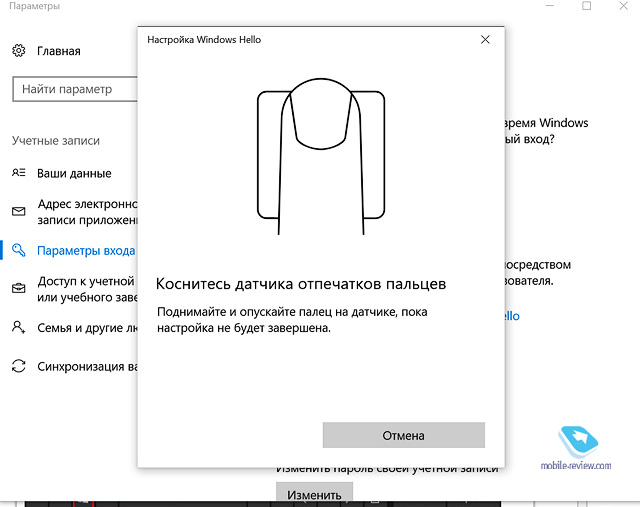Click the person-plus icon for Семья
The image size is (640, 507).
tap(18, 327)
